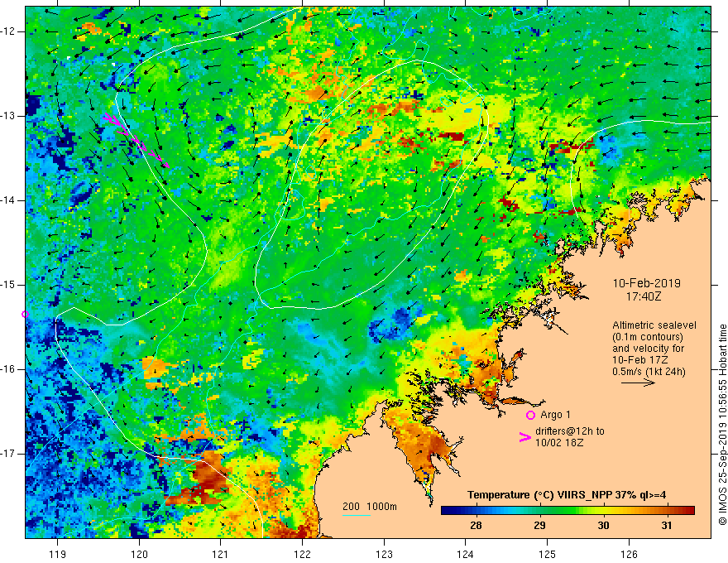Click longitude label 126
Viewport: 728px width, 563px height.
(629, 554)
